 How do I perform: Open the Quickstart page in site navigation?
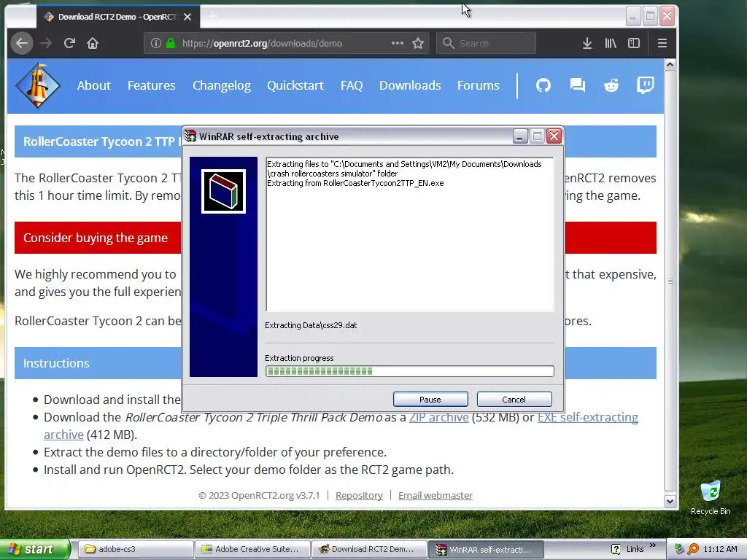[x=295, y=85]
